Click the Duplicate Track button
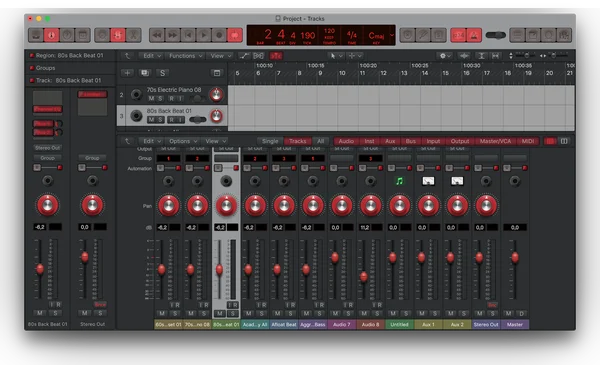 click(x=145, y=73)
